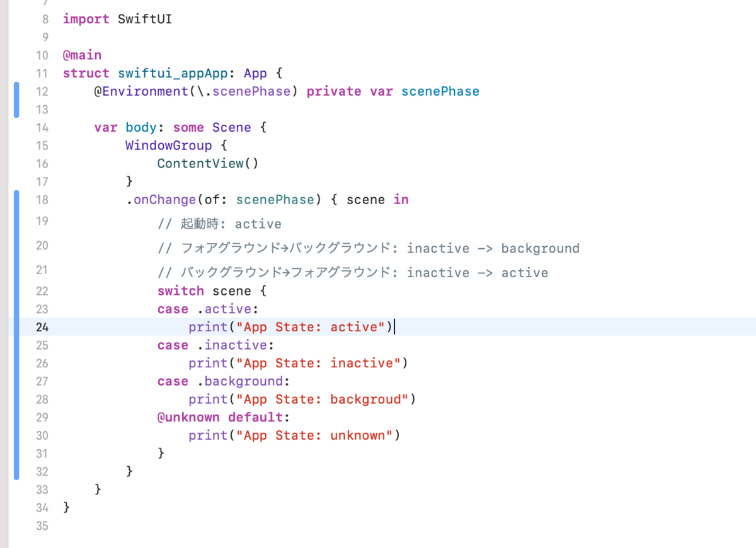This screenshot has height=548, width=756.
Task: Click '.onChange(of: scenePhase)' modifier
Action: click(224, 200)
